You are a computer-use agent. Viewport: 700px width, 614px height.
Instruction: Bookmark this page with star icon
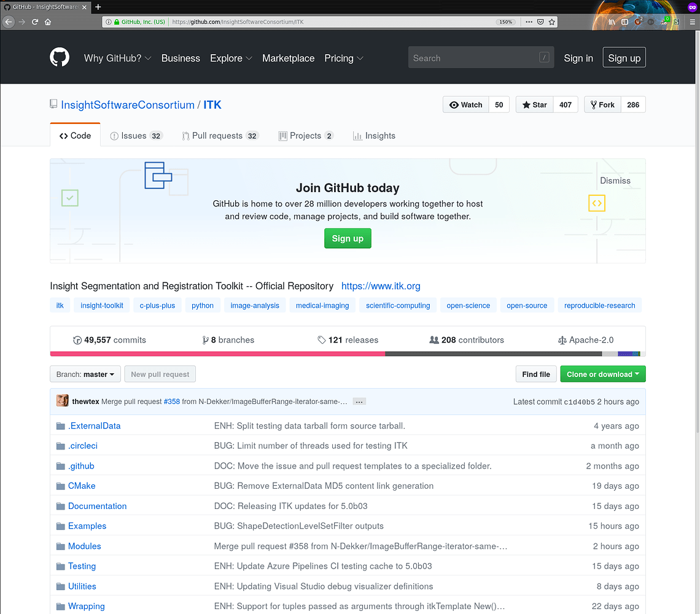click(552, 21)
